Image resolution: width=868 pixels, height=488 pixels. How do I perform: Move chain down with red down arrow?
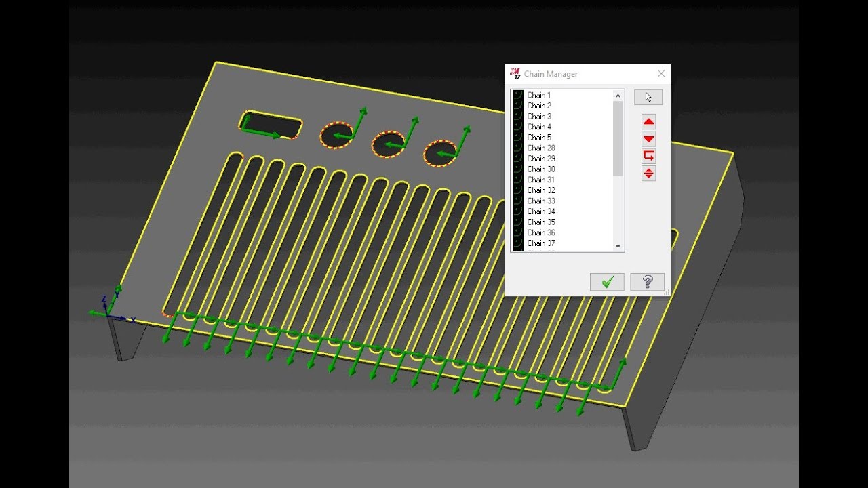click(649, 139)
